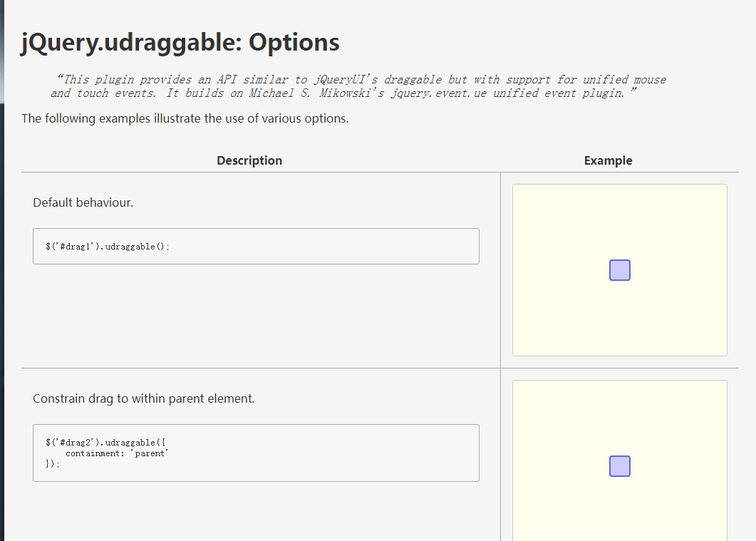Click the "Example" column header

[x=608, y=160]
